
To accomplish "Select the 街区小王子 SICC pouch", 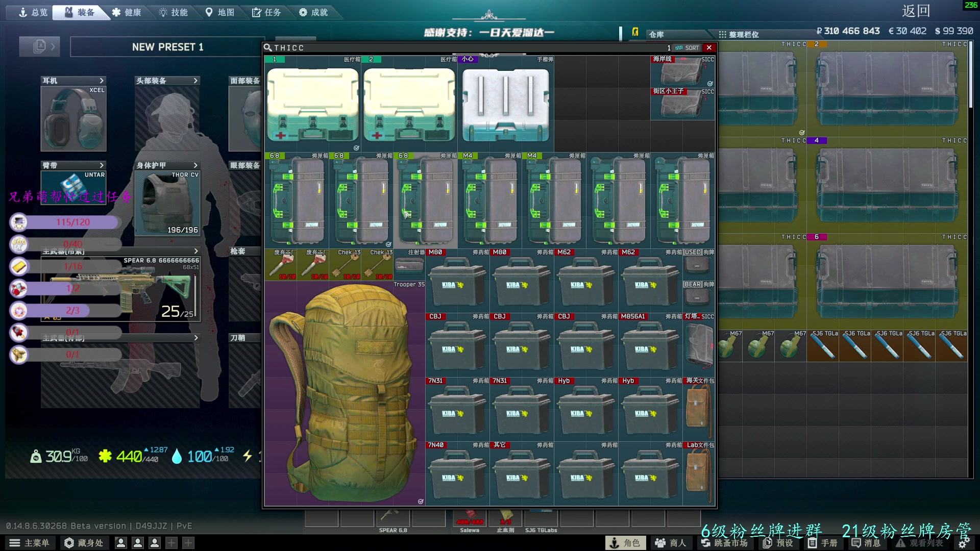I will [682, 104].
